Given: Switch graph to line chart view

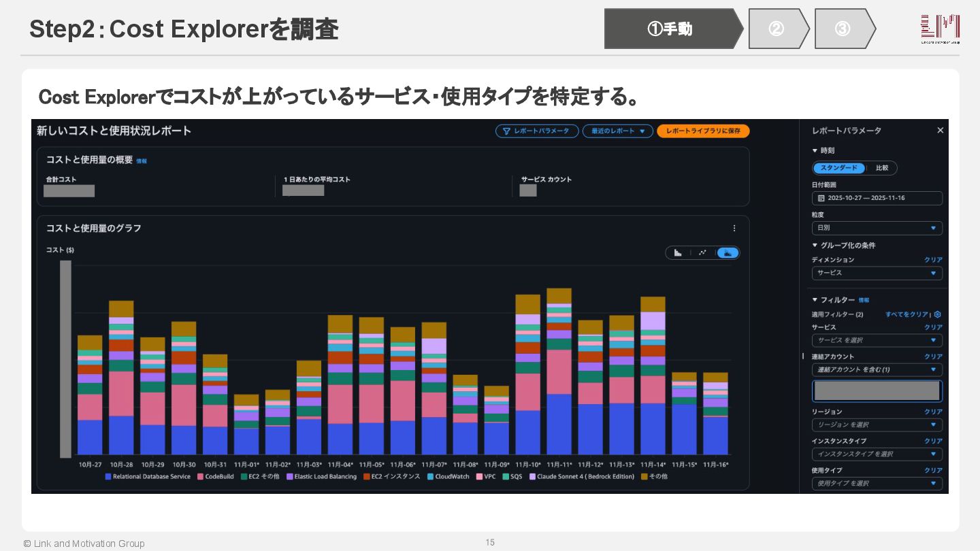Looking at the screenshot, I should pyautogui.click(x=702, y=253).
